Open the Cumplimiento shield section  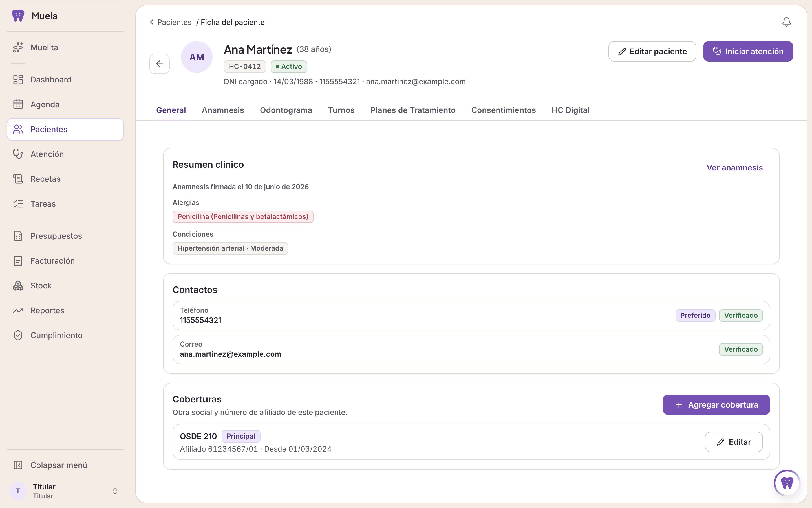click(65, 336)
